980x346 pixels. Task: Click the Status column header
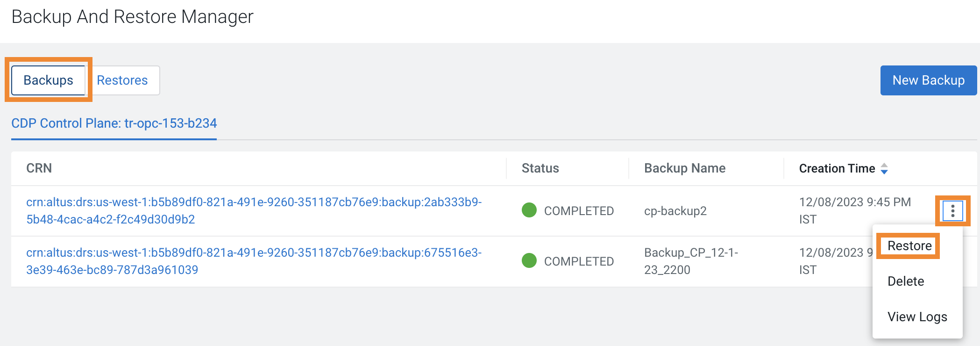point(540,168)
